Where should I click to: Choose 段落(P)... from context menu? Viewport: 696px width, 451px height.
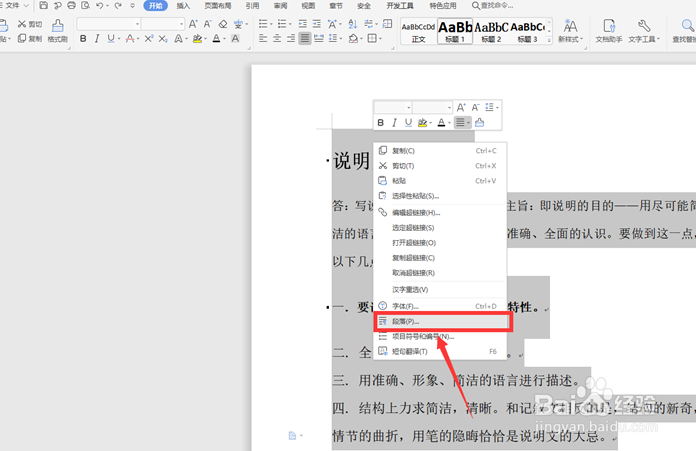pyautogui.click(x=441, y=321)
